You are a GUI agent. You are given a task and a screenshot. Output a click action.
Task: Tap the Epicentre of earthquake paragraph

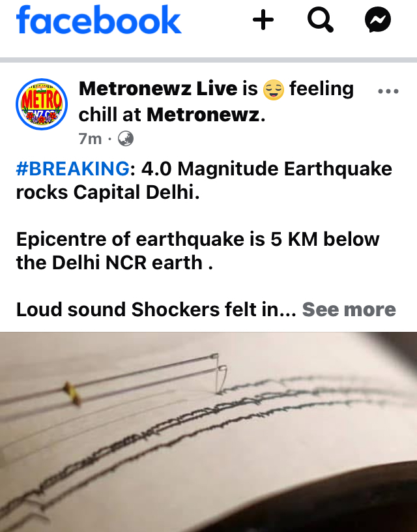point(197,251)
